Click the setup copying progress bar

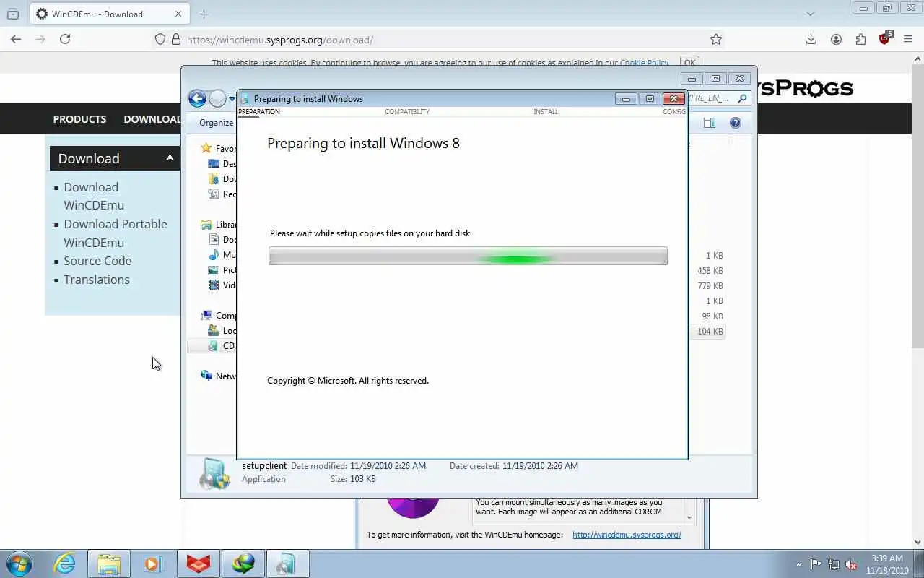tap(468, 256)
